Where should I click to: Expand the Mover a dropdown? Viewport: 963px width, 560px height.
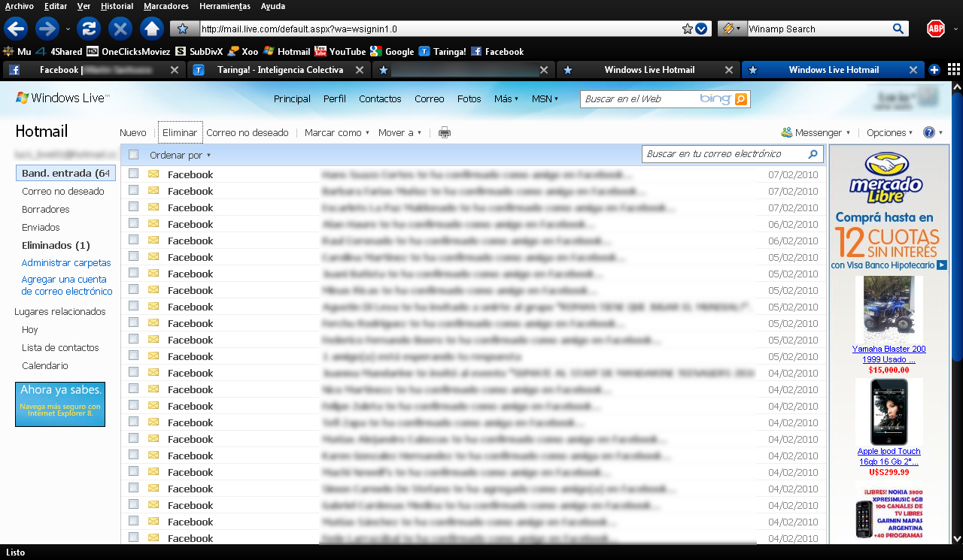click(x=399, y=133)
